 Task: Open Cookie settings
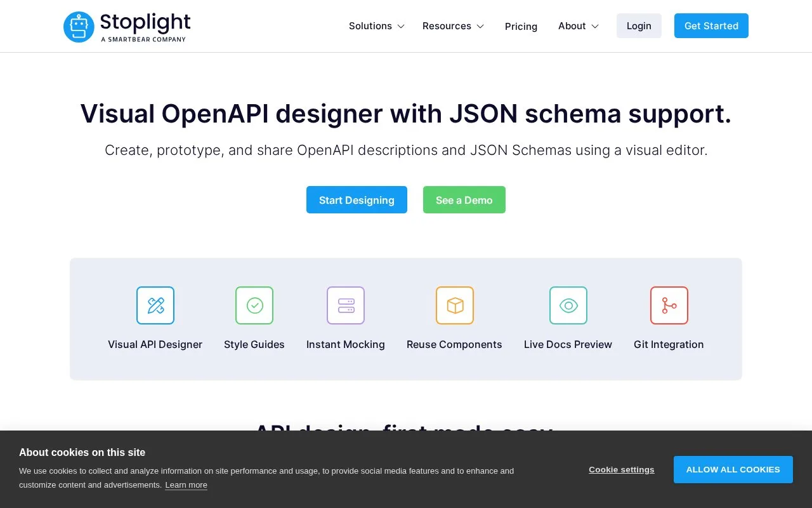pyautogui.click(x=622, y=470)
